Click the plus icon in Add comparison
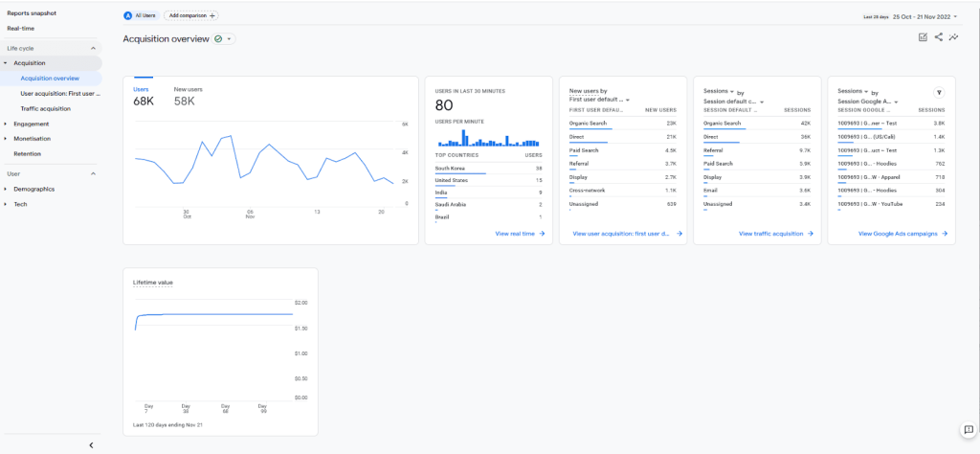Screen dimensions: 980x454 pyautogui.click(x=212, y=15)
